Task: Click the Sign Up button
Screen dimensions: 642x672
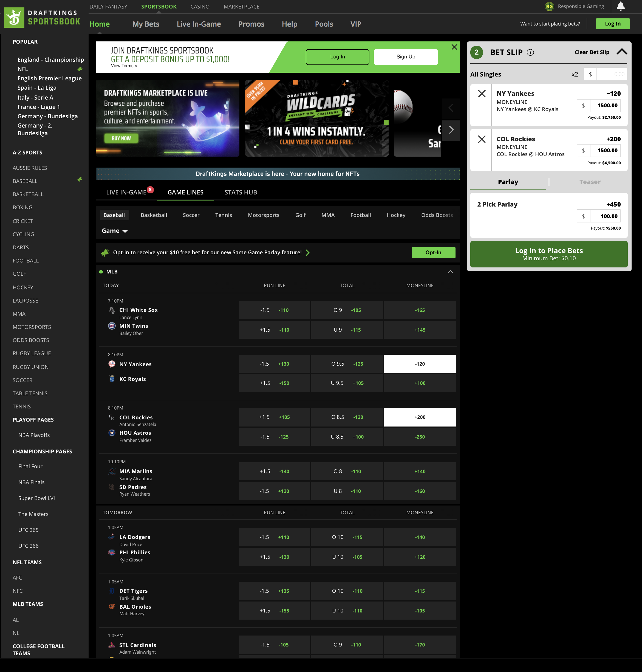Action: tap(406, 57)
